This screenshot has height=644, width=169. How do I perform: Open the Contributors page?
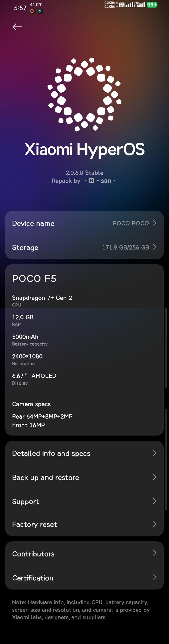pyautogui.click(x=84, y=554)
